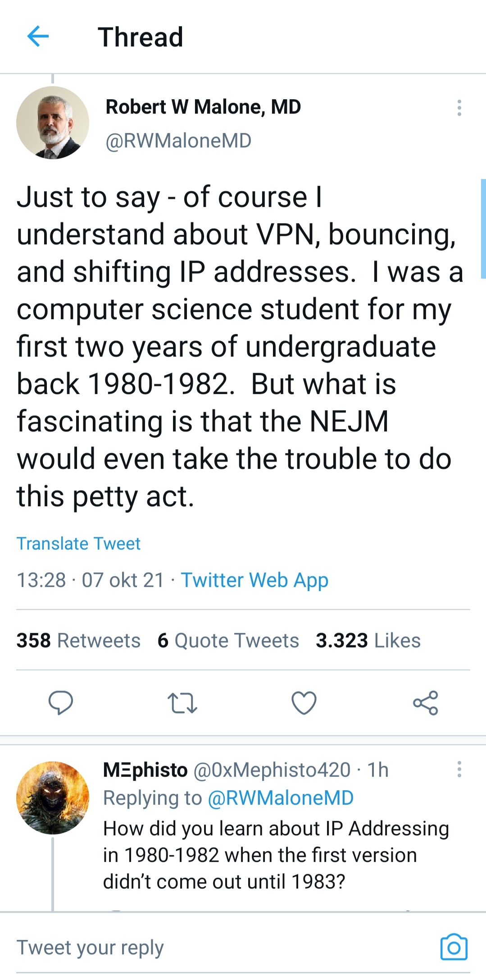Click the Translate Tweet link
This screenshot has width=486, height=980.
78,544
